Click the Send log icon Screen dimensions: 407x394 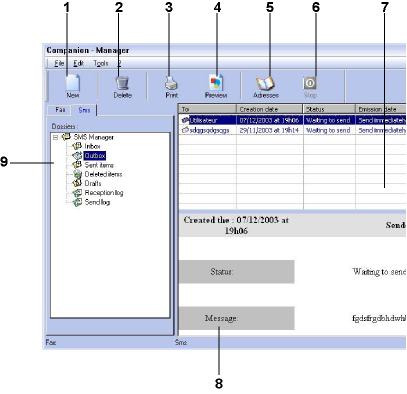[x=77, y=202]
